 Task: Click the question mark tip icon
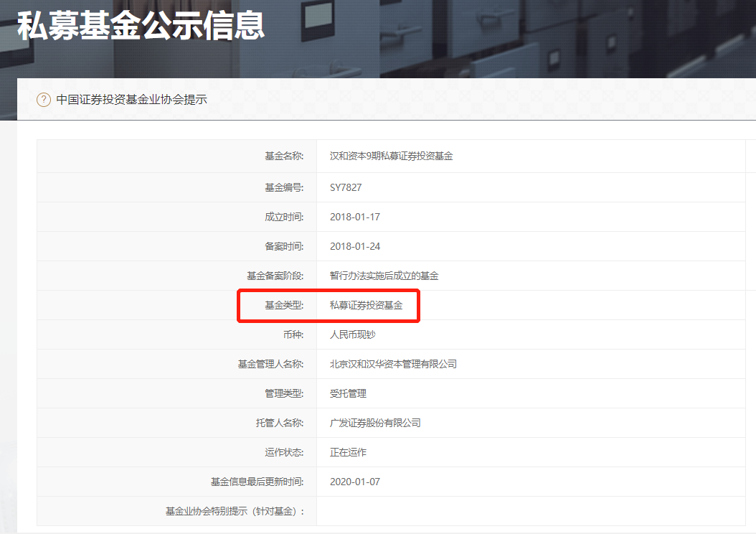click(44, 100)
